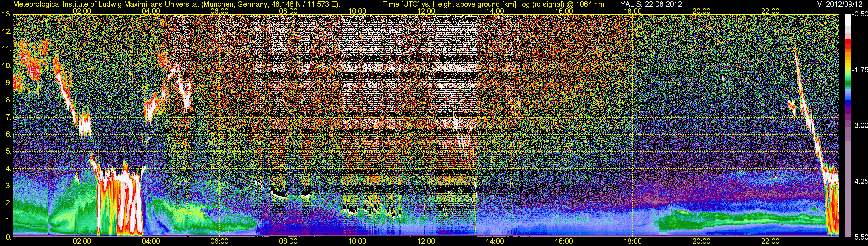
Task: Click the 14:00 label on the top time axis
Action: 495,11
